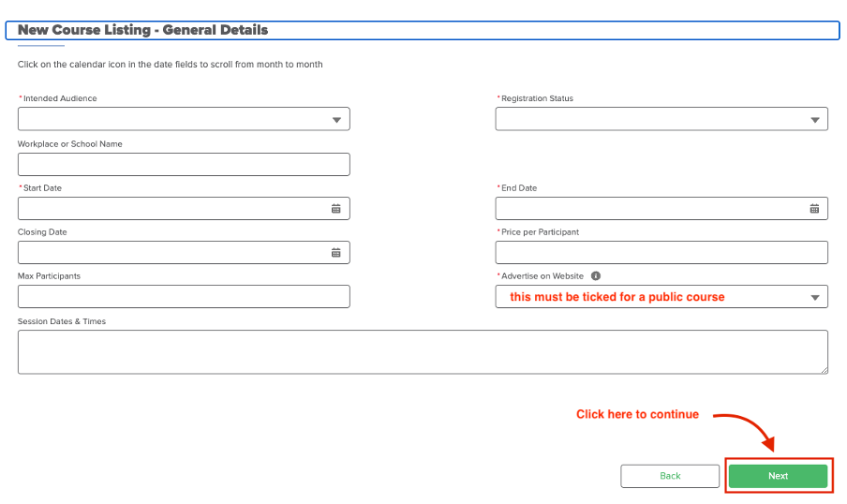This screenshot has width=847, height=504.
Task: Expand the Intended Audience dropdown
Action: point(336,120)
